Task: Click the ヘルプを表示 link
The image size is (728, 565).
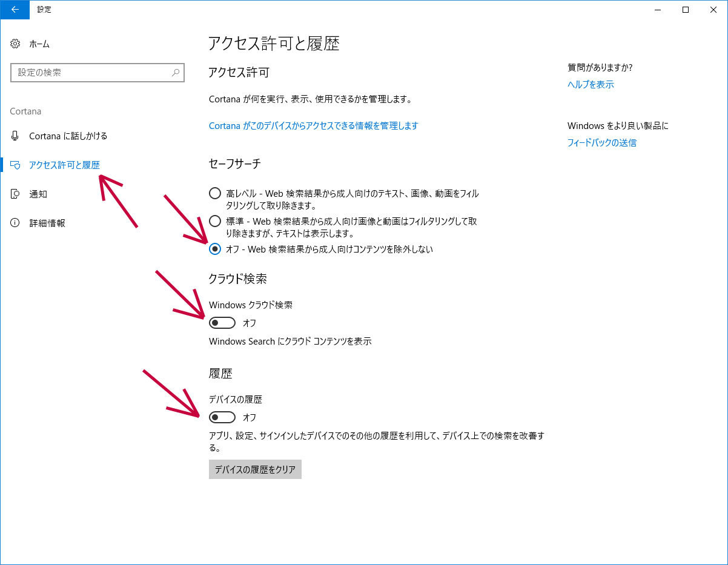Action: (x=591, y=84)
